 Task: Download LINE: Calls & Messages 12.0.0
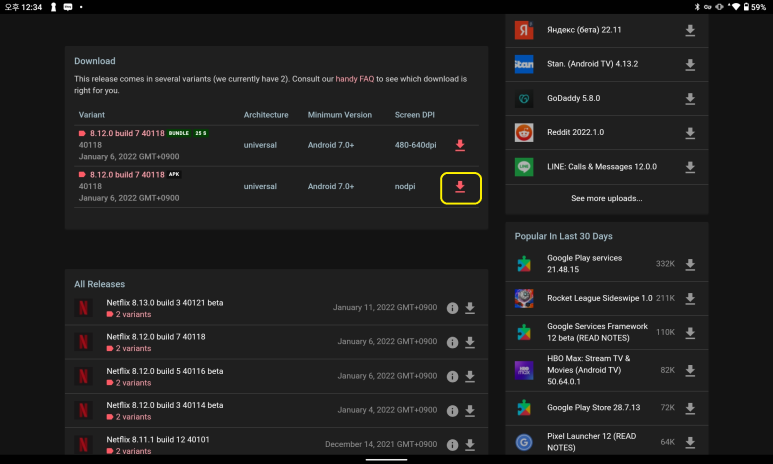coord(690,167)
